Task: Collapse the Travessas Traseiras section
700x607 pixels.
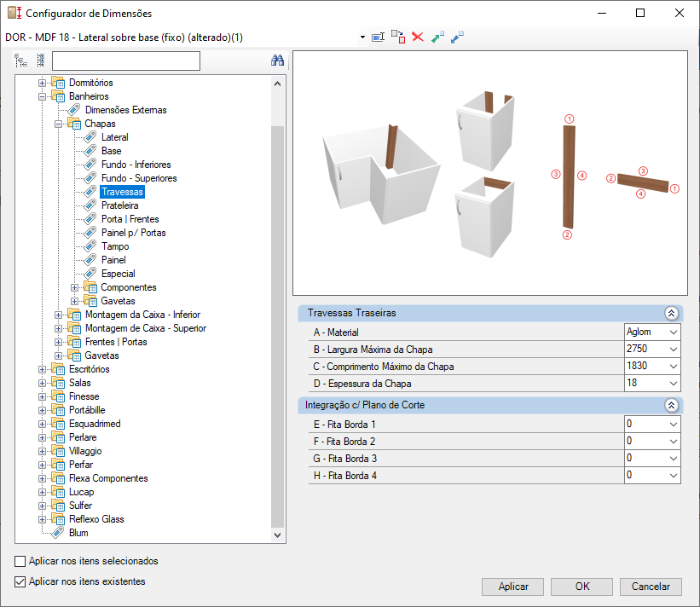Action: [x=671, y=313]
